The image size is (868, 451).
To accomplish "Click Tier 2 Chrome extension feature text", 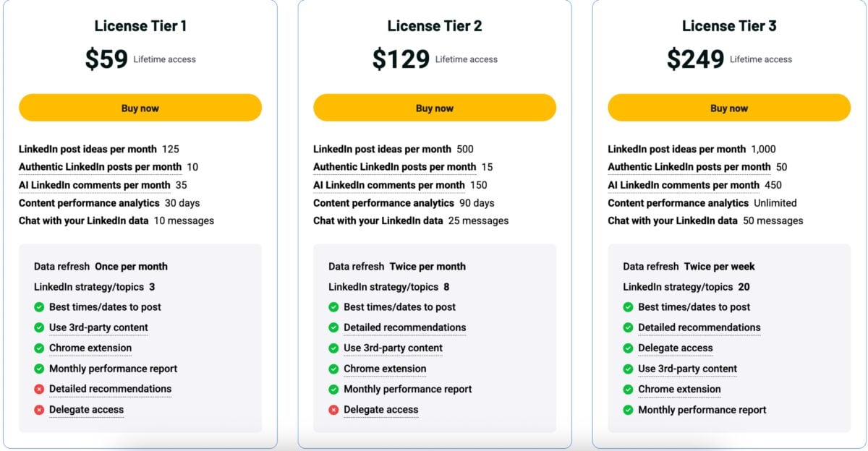I will click(385, 369).
